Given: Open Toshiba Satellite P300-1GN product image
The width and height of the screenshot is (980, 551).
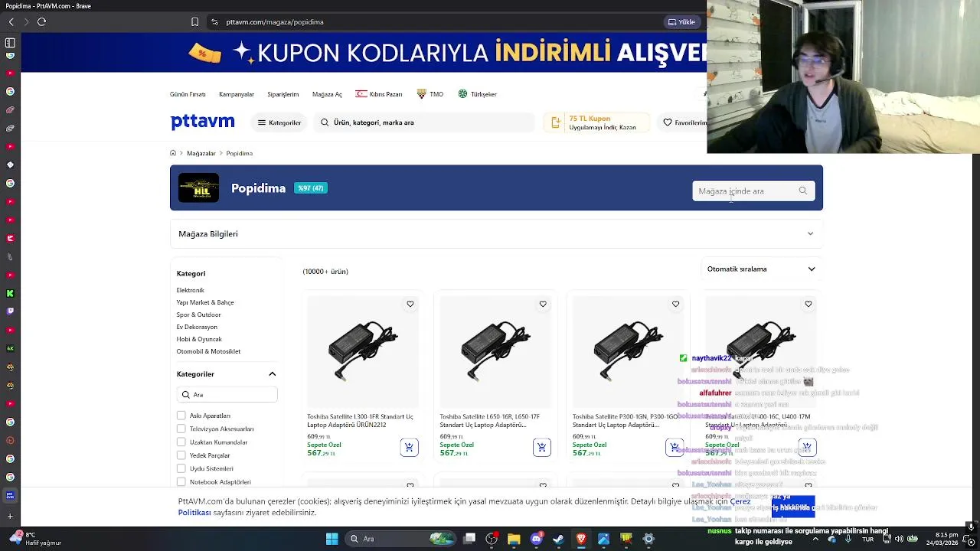Looking at the screenshot, I should tap(628, 351).
